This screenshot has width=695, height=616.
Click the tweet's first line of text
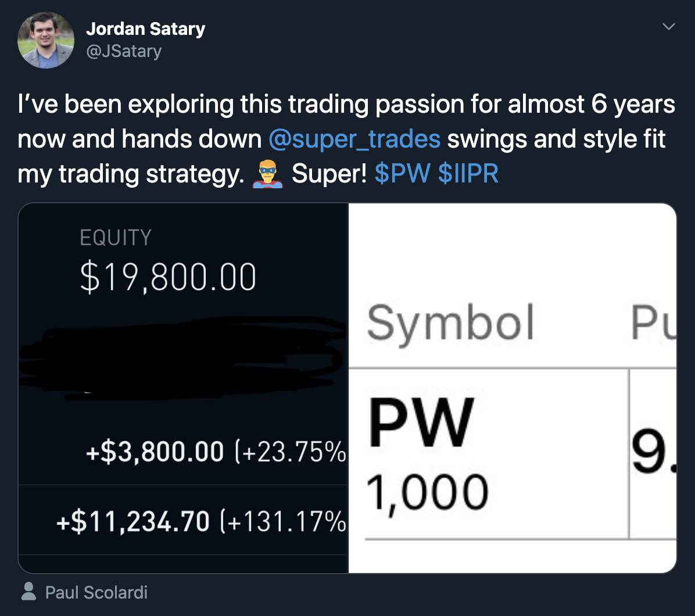(x=346, y=105)
